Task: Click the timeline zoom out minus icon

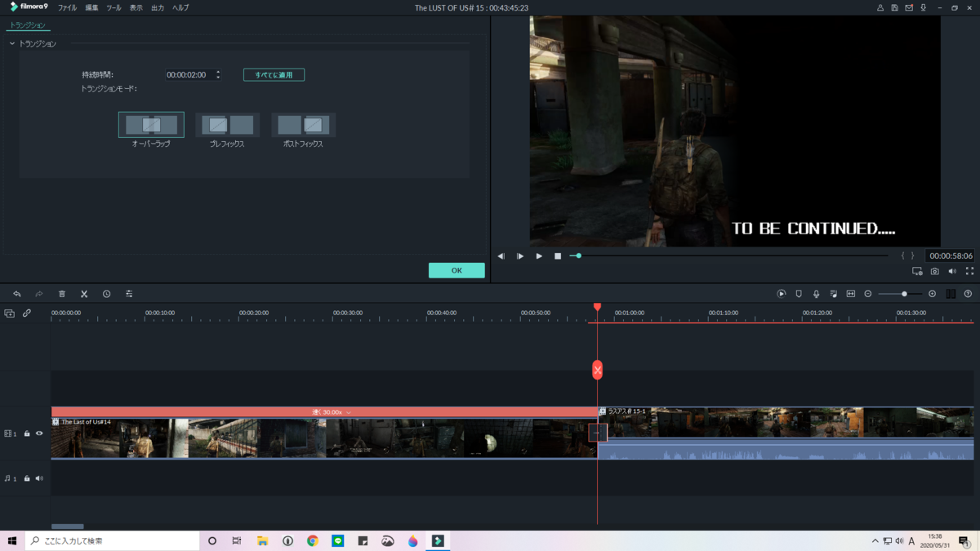Action: click(x=868, y=294)
